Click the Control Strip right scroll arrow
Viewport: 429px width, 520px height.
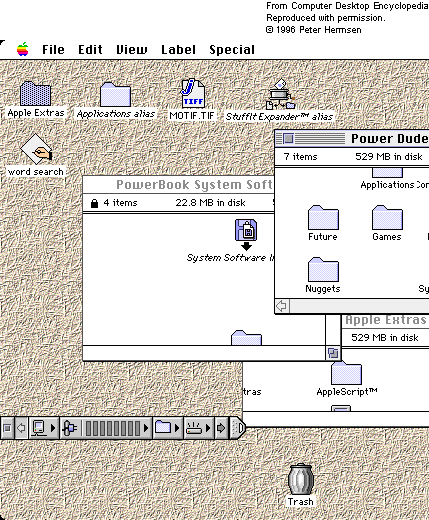point(221,428)
